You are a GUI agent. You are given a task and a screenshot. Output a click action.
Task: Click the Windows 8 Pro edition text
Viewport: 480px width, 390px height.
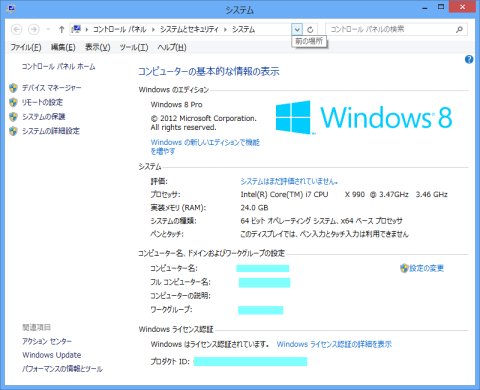click(176, 105)
